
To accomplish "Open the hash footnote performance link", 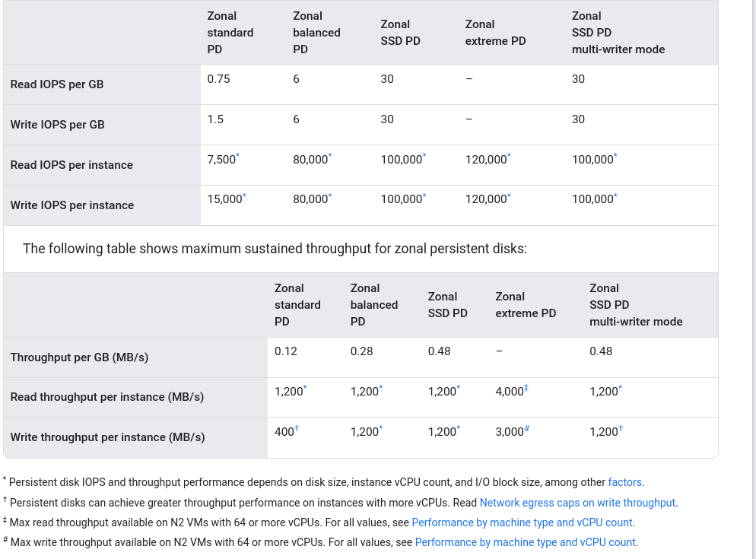I will (x=525, y=542).
